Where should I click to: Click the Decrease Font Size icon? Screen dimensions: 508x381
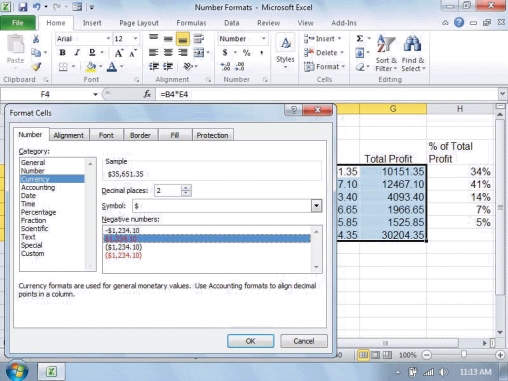coord(133,53)
